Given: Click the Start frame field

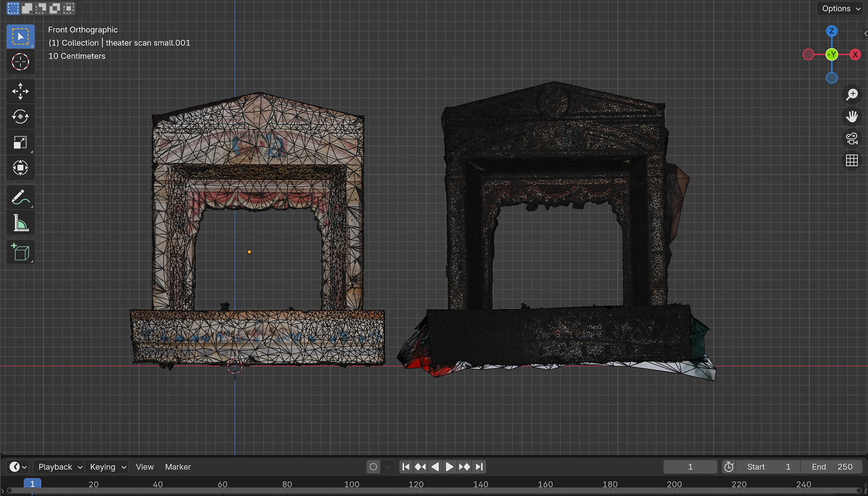Looking at the screenshot, I should pos(769,467).
